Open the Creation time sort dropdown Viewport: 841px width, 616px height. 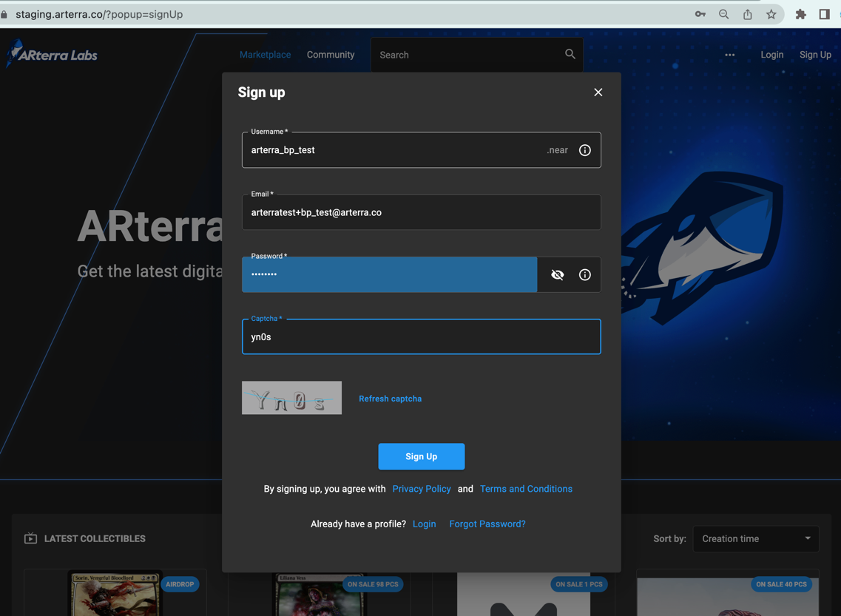point(755,538)
